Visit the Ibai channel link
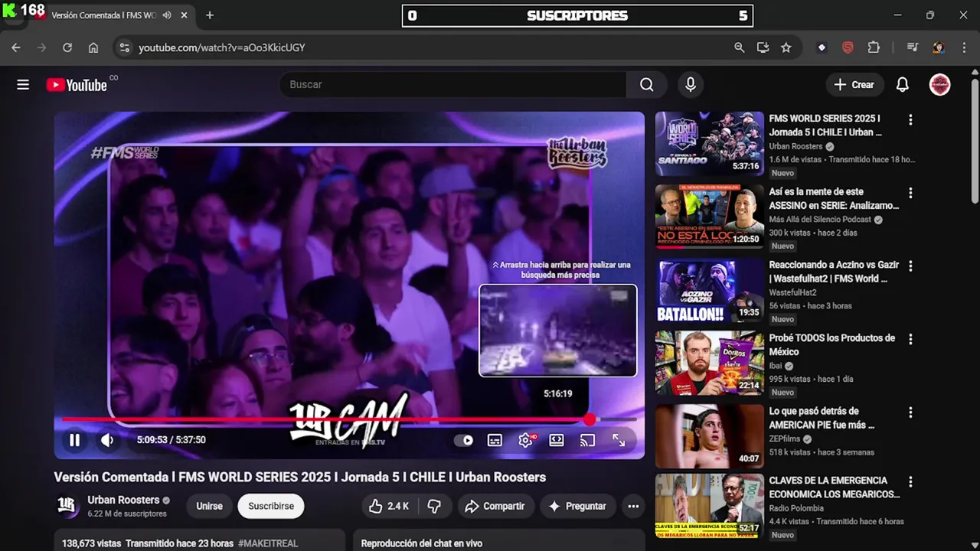Image resolution: width=980 pixels, height=551 pixels. [x=776, y=366]
